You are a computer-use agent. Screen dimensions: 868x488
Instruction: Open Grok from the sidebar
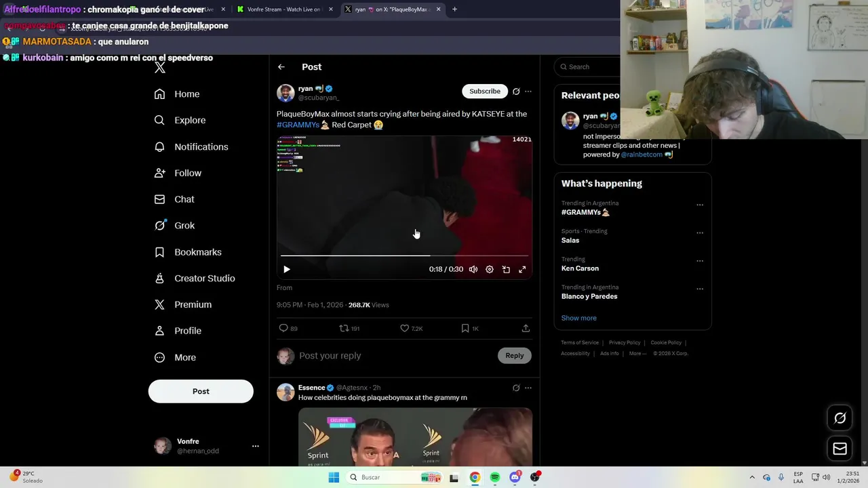tap(174, 226)
